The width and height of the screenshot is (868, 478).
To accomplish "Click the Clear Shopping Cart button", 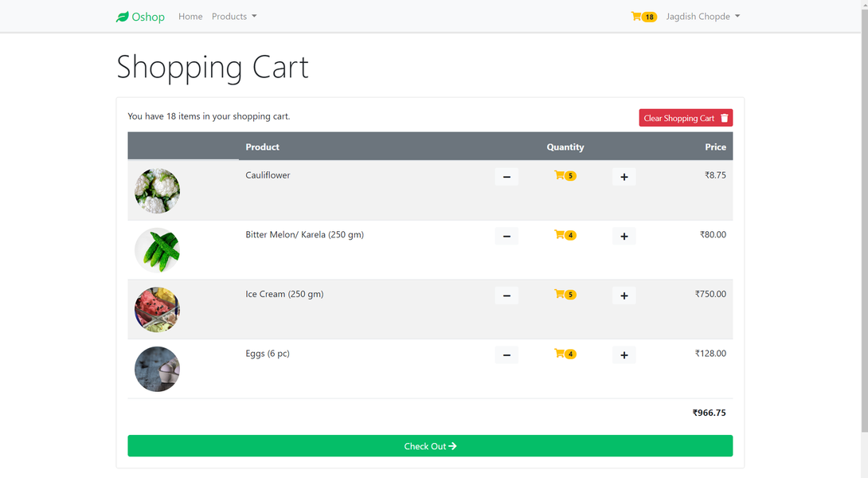I will click(x=686, y=118).
